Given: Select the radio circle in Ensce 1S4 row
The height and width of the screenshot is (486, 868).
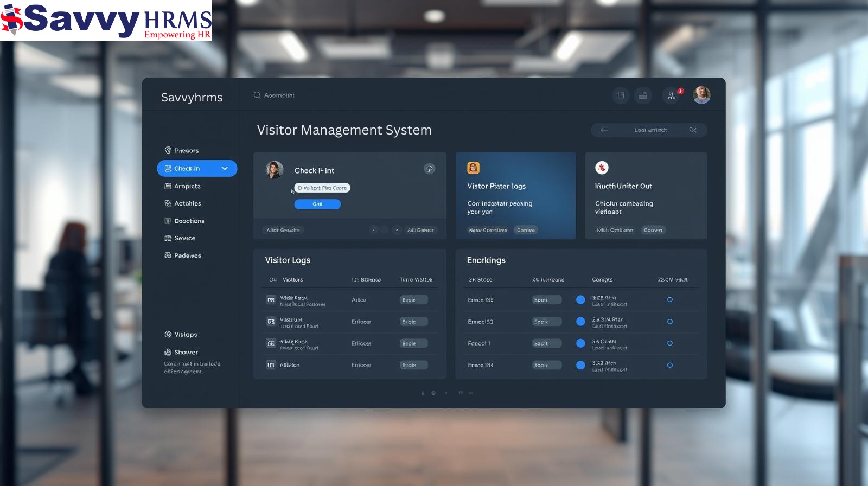Looking at the screenshot, I should (669, 365).
